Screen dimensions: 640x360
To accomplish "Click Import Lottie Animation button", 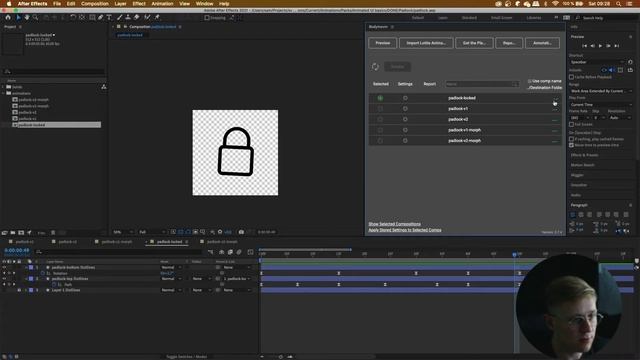I will [x=426, y=43].
